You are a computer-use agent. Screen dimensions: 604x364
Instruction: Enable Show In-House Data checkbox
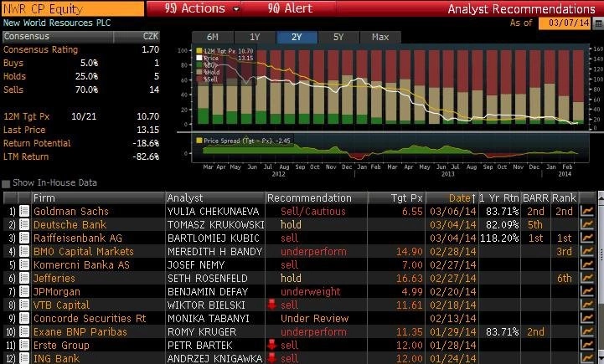[6, 183]
